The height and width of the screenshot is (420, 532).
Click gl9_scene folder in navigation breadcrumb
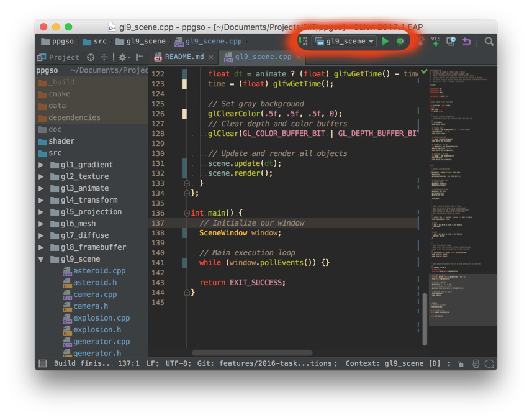tap(140, 42)
